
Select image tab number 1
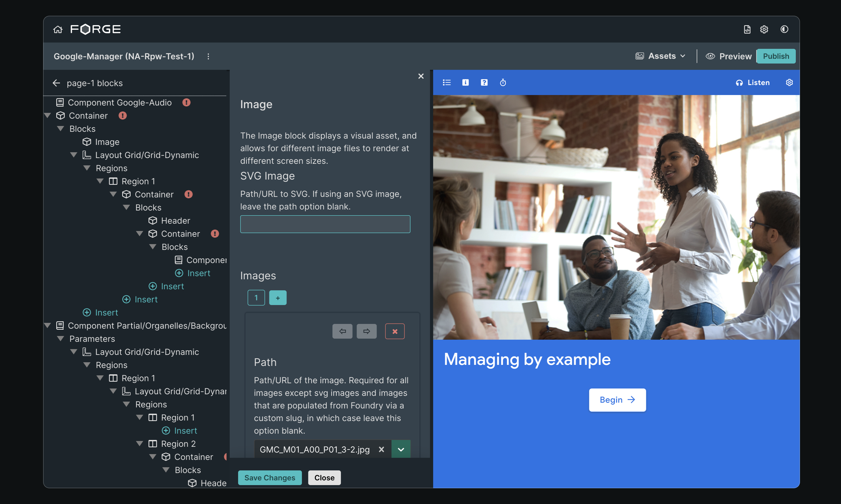[x=256, y=298]
